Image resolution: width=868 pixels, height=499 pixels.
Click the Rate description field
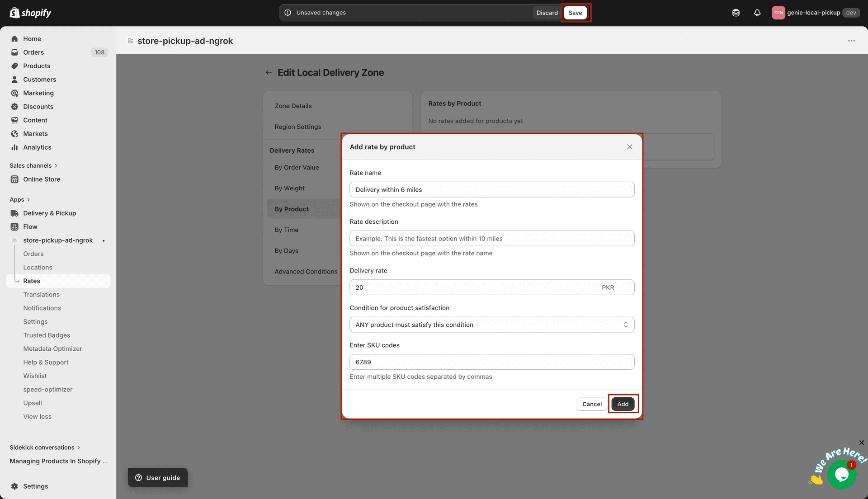492,238
